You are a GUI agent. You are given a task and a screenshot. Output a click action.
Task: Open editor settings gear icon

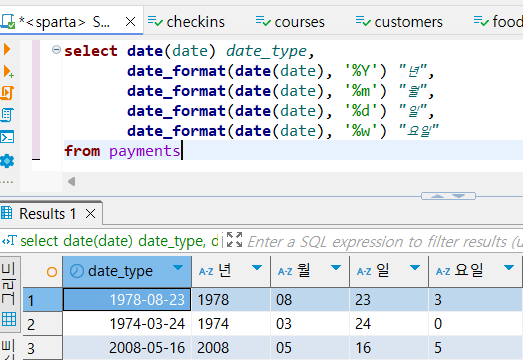[7, 161]
